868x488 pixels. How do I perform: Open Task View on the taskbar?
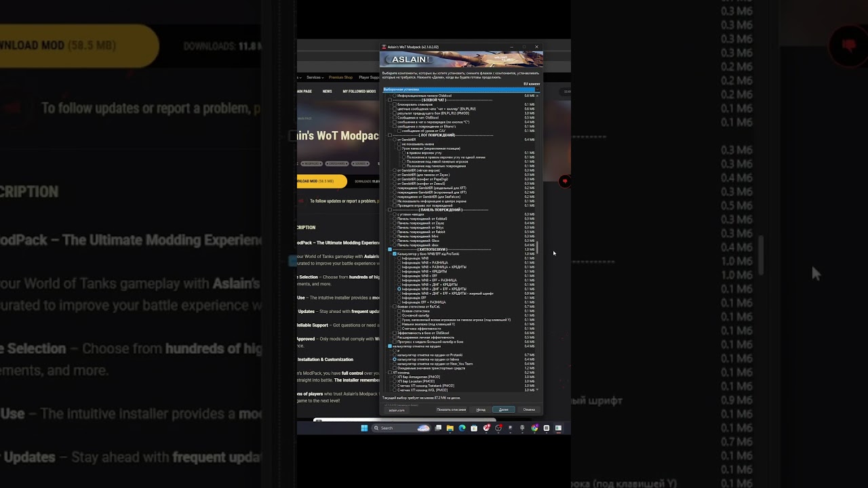(x=438, y=428)
